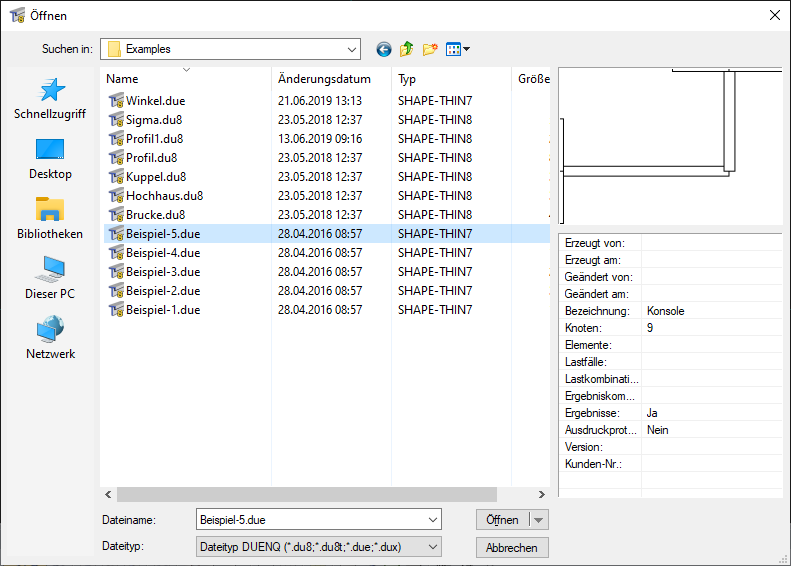791x566 pixels.
Task: Open the Öffnen button's dropdown arrow
Action: pos(539,520)
